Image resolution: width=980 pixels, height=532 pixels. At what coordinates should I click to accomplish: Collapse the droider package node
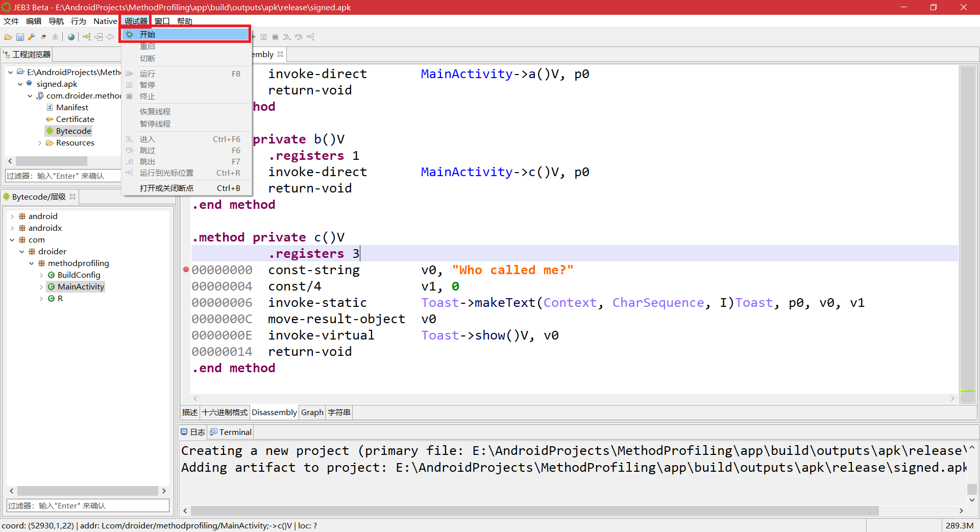(22, 251)
